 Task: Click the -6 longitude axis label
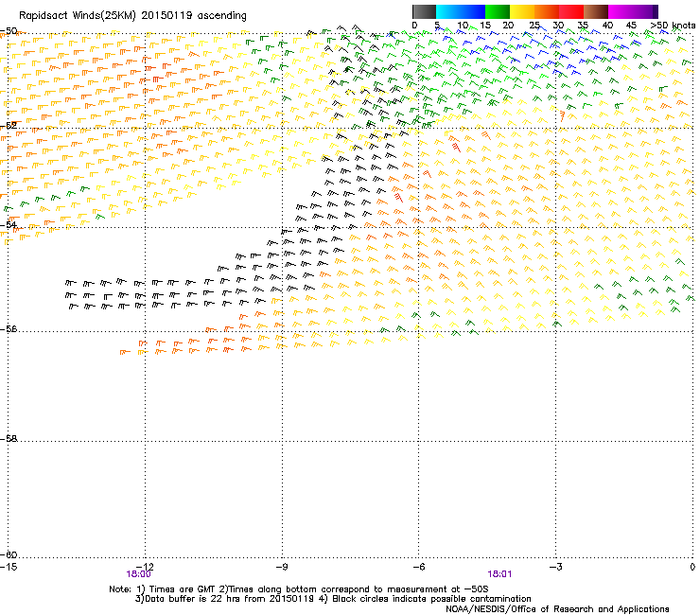(418, 567)
